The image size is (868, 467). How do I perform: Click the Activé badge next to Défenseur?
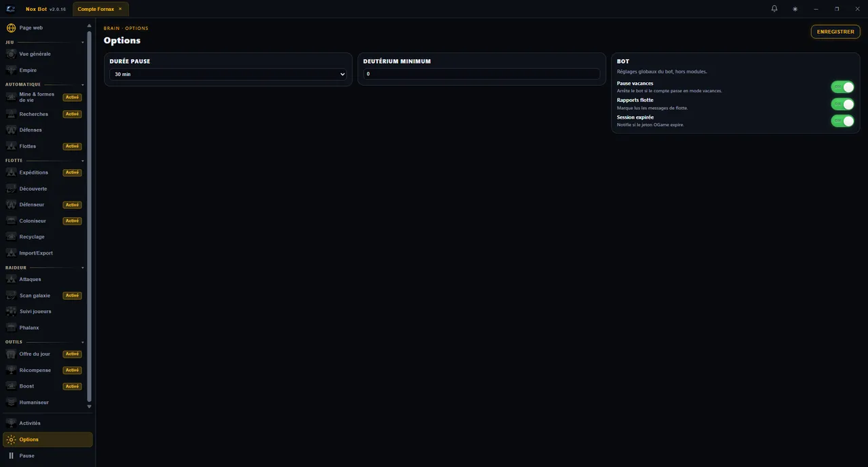coord(73,204)
